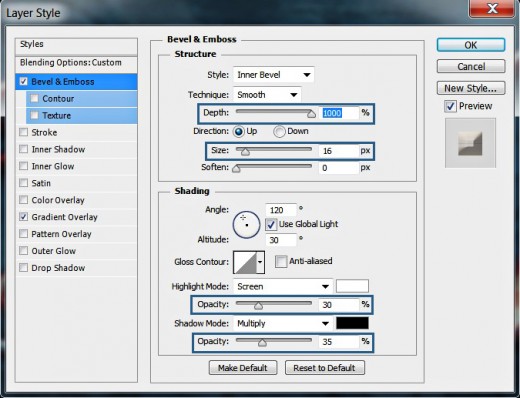Open the Technique dropdown showing Smooth
This screenshot has height=398, width=520.
(x=267, y=95)
